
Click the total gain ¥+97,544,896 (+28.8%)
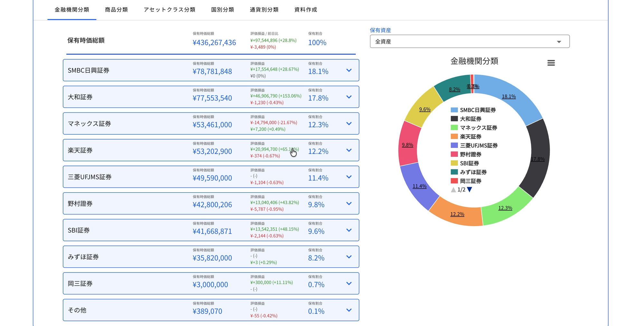(x=273, y=41)
